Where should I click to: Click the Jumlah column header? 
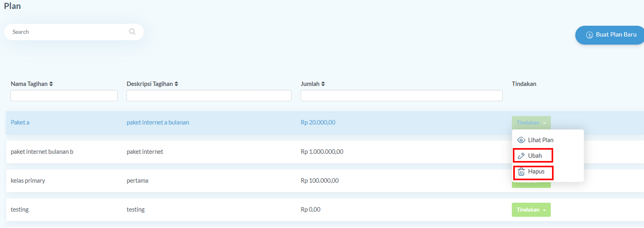tap(313, 84)
